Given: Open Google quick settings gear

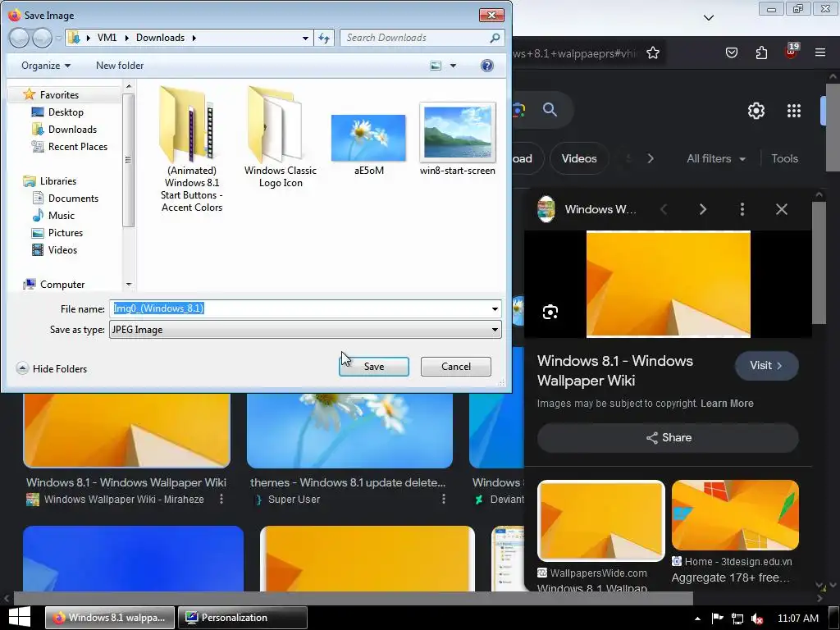Looking at the screenshot, I should [756, 111].
